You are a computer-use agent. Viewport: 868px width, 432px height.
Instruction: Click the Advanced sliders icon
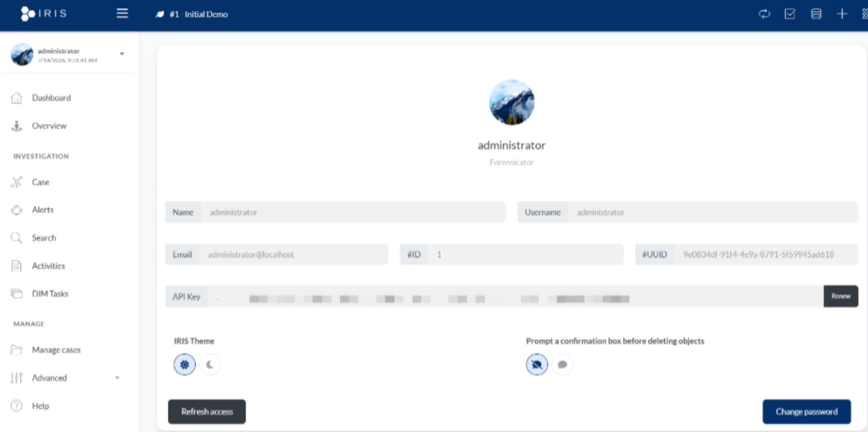point(17,378)
